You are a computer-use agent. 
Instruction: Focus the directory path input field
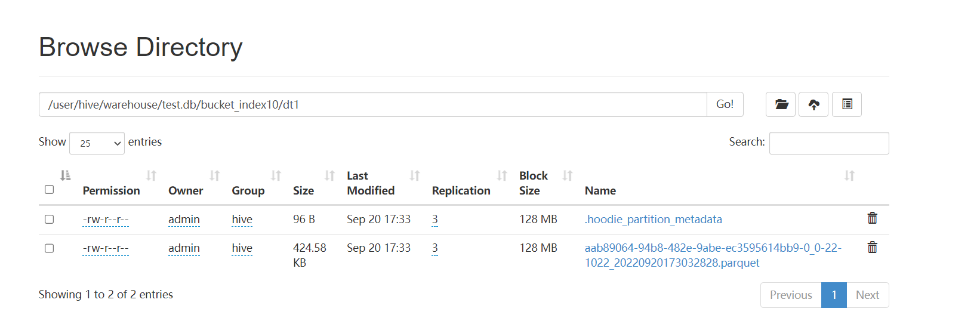click(x=373, y=104)
